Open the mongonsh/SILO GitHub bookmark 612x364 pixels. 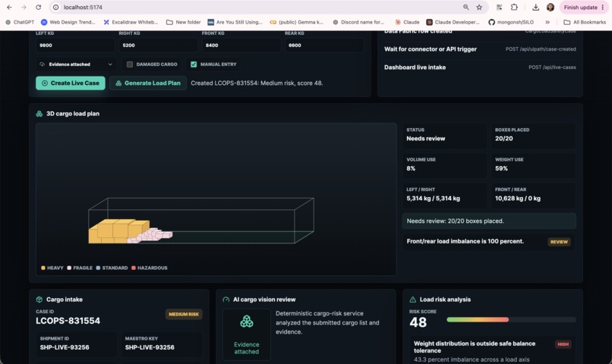[x=511, y=22]
